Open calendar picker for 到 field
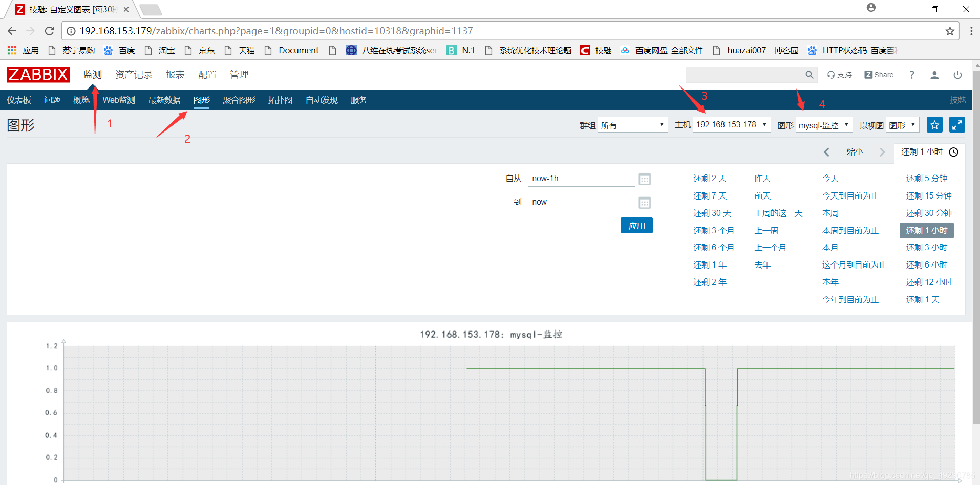 coord(645,203)
